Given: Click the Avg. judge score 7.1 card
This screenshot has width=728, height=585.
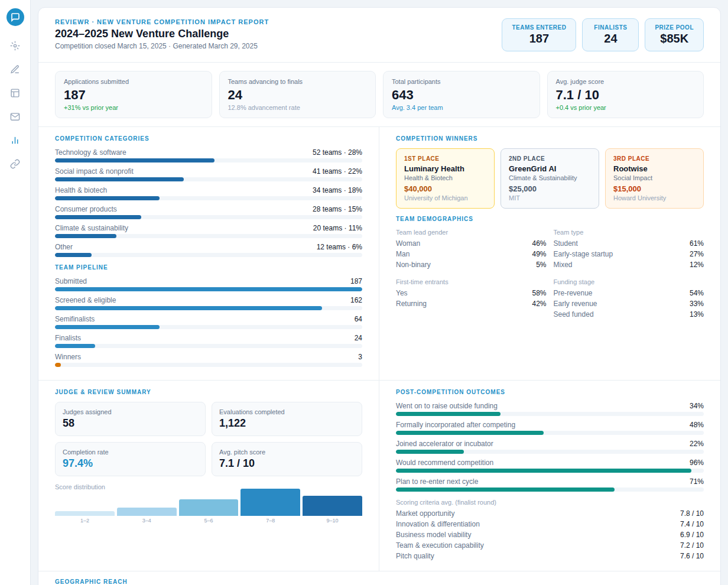Looking at the screenshot, I should pos(625,95).
